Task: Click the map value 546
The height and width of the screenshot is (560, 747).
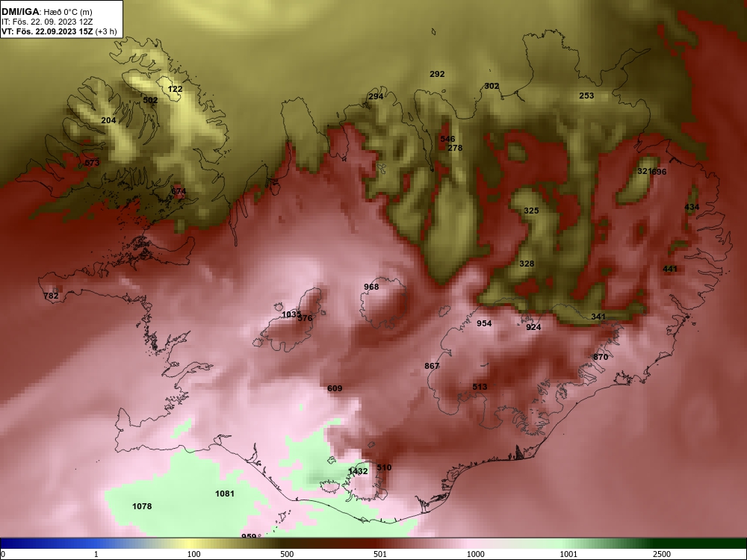Action: 447,139
